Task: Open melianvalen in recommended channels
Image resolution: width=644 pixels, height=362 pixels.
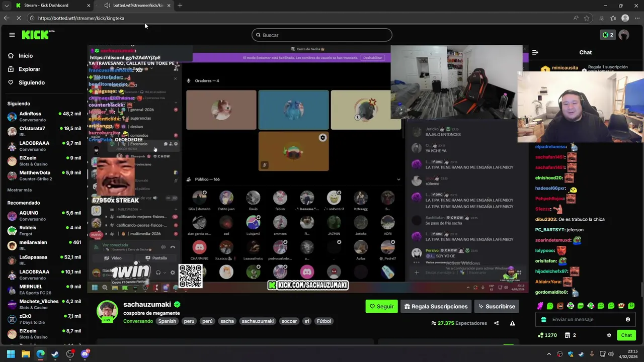Action: click(x=44, y=245)
